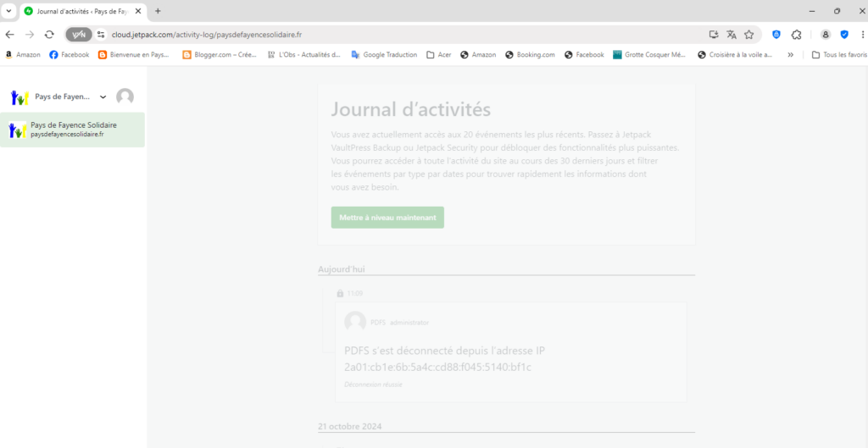
Task: Open a new browser tab
Action: click(x=158, y=11)
